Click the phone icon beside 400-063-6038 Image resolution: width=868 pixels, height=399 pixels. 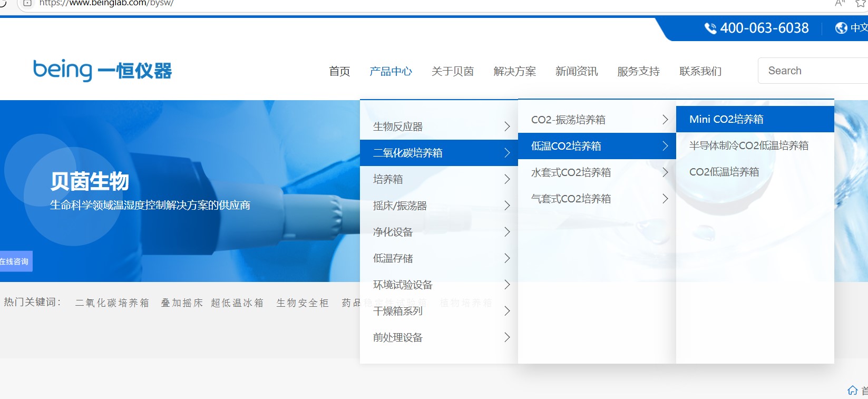(710, 28)
